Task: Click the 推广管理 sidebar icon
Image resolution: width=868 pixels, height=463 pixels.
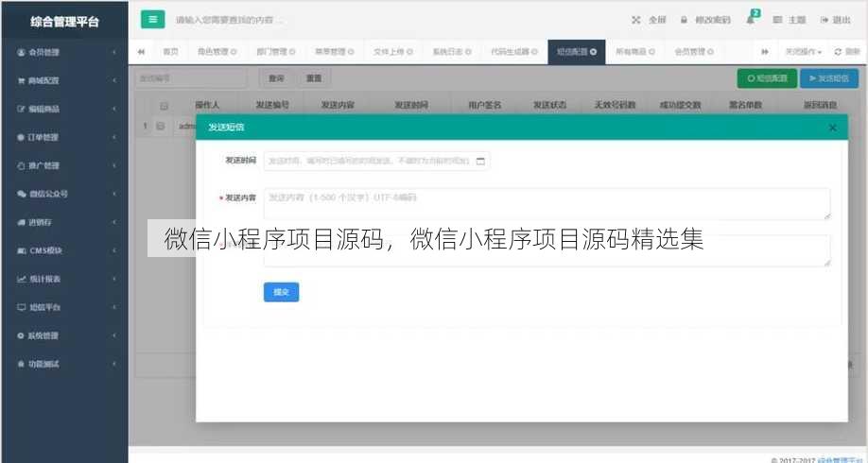Action: coord(21,165)
